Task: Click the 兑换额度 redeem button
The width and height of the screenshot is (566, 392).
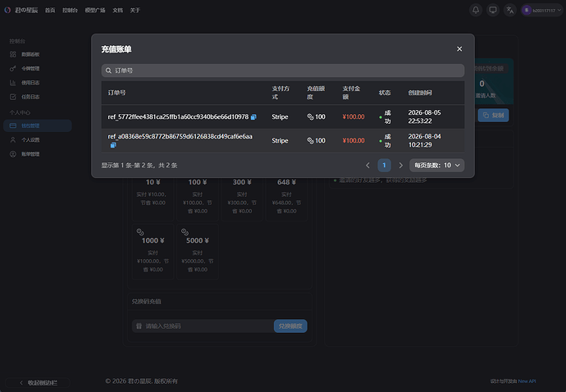Action: pos(290,326)
